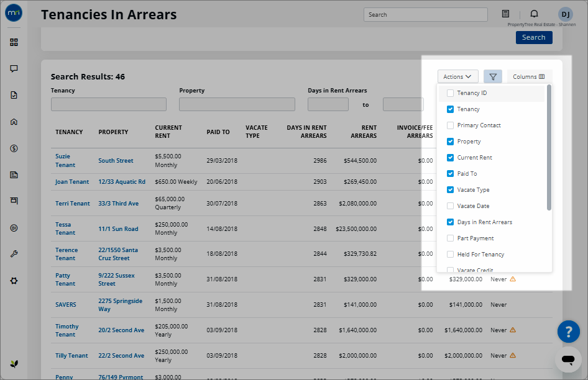Focus the Property filter input
588x380 pixels.
click(x=237, y=104)
